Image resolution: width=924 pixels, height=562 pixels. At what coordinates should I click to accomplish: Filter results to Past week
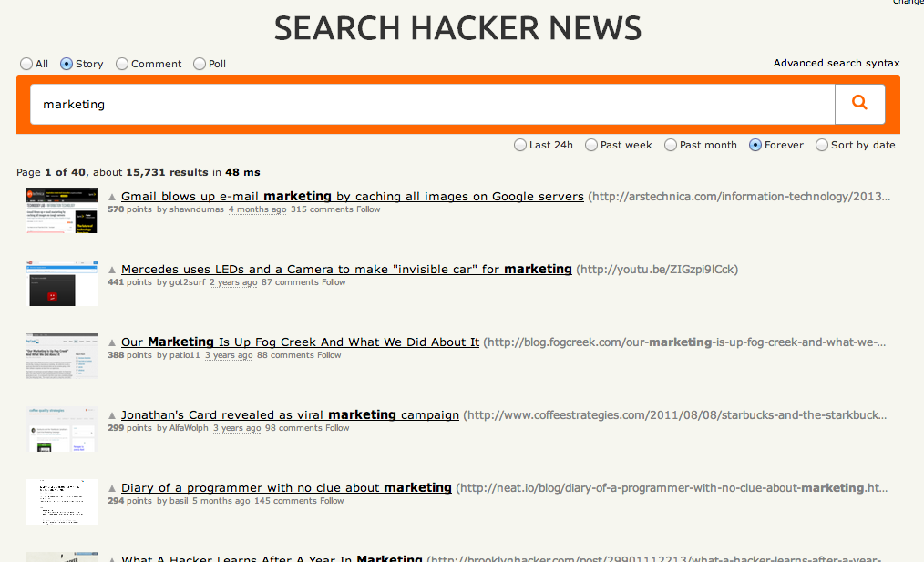point(591,145)
